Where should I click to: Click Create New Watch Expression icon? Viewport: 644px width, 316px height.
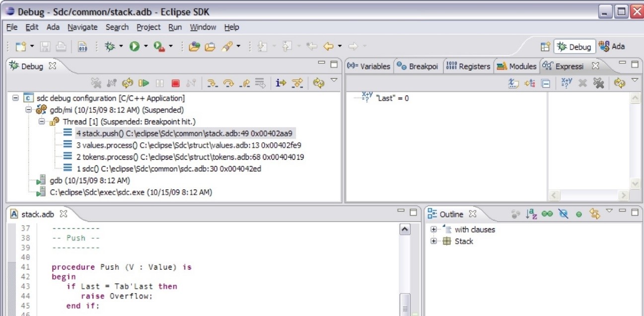566,83
